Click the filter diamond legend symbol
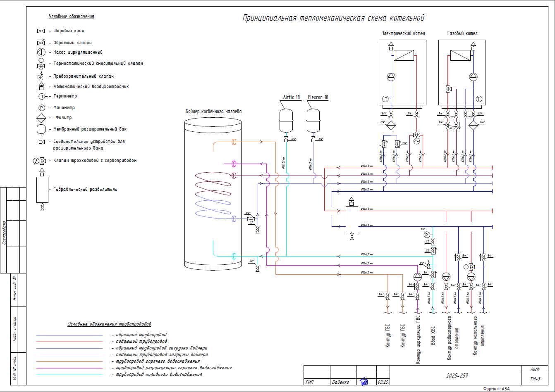Image resolution: width=555 pixels, height=392 pixels. [41, 118]
